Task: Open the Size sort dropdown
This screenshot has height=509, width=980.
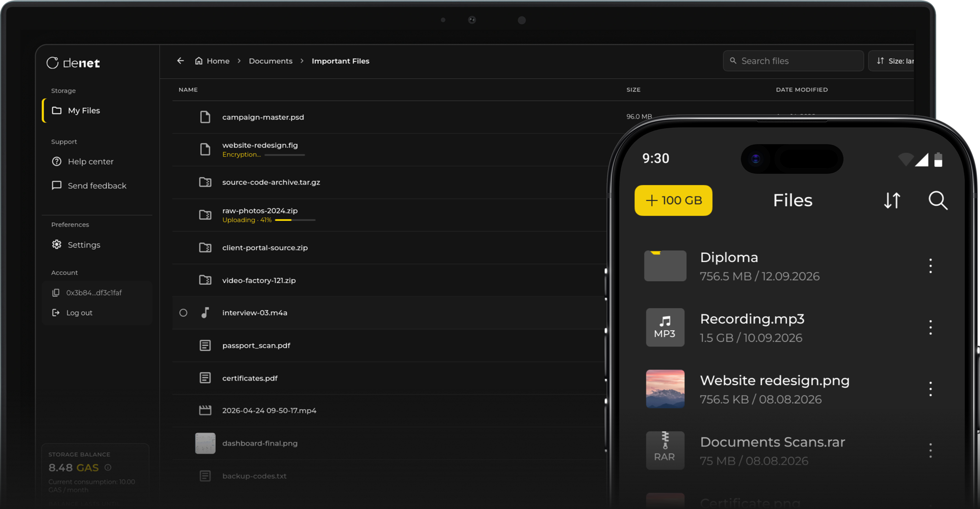Action: [x=891, y=61]
